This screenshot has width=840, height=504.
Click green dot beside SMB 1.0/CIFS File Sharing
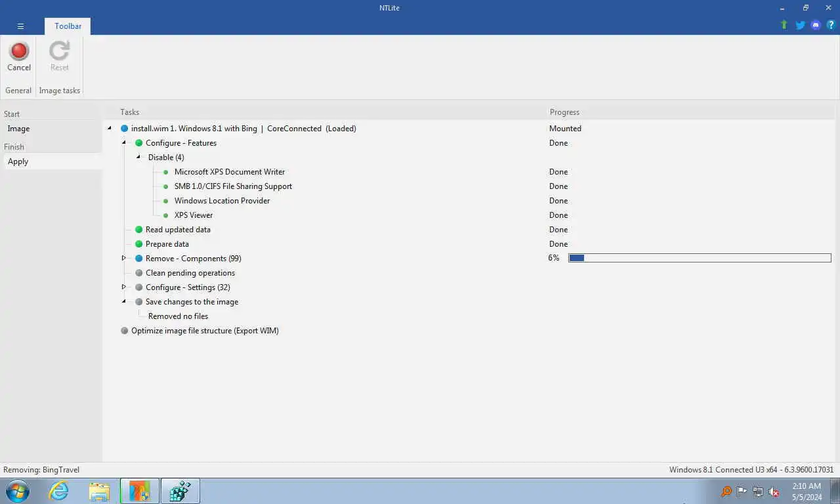click(x=166, y=186)
